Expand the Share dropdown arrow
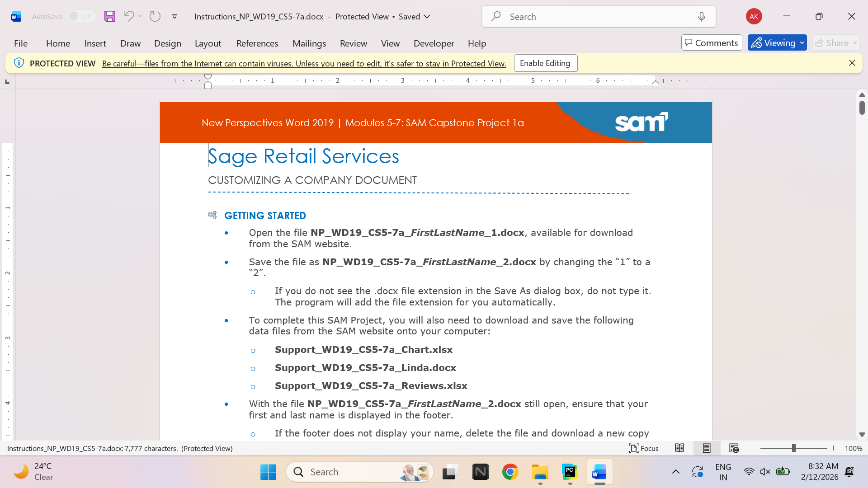Viewport: 868px width, 488px height. (855, 43)
